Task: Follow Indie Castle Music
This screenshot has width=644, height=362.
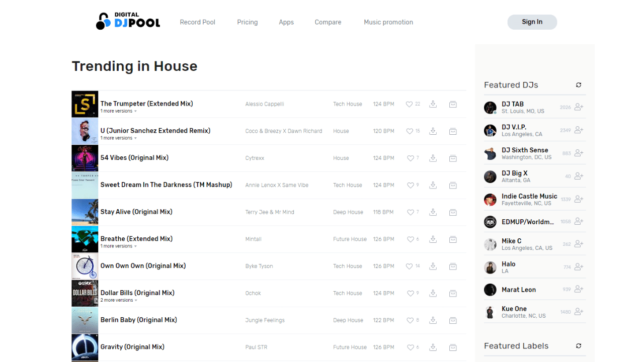Action: 578,199
